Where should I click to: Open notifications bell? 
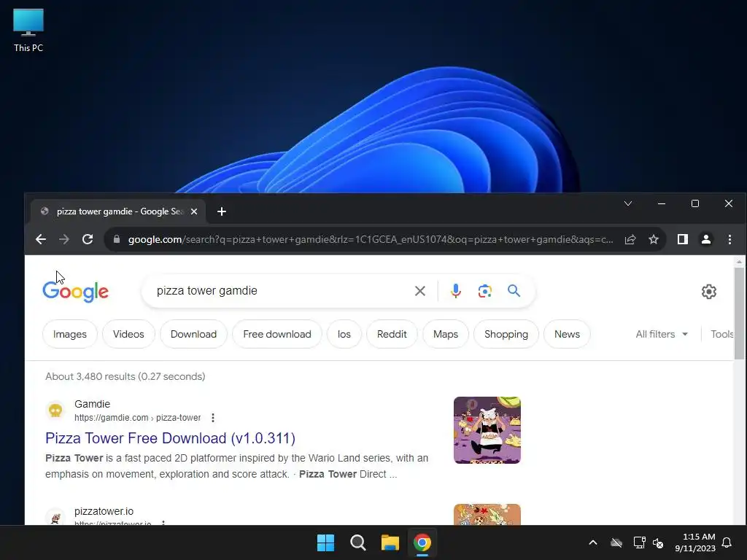[727, 542]
